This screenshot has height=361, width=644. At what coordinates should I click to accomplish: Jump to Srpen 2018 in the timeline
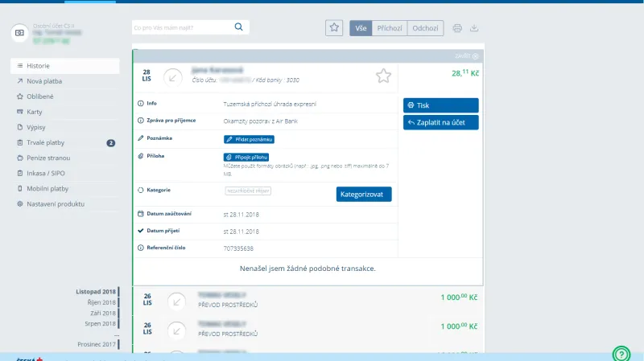(x=100, y=324)
